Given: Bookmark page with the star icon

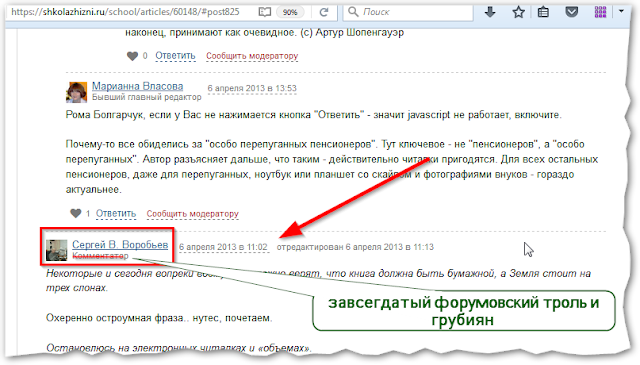Looking at the screenshot, I should (x=518, y=12).
